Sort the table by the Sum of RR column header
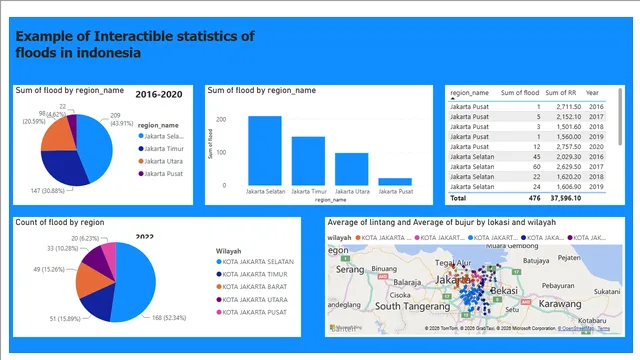The width and height of the screenshot is (640, 360). point(561,93)
